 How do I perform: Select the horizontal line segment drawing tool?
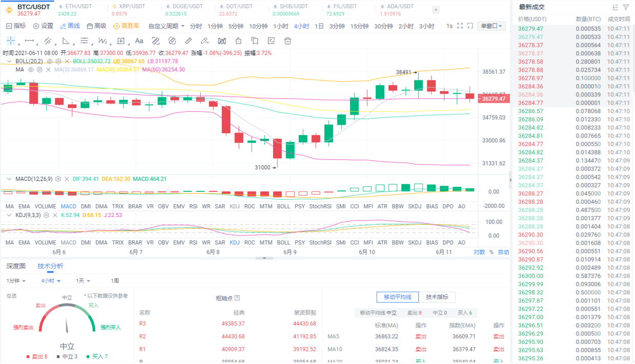click(x=29, y=41)
